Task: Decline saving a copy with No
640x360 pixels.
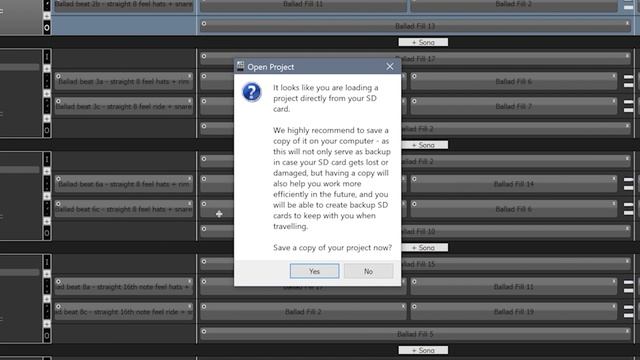Action: pos(368,271)
